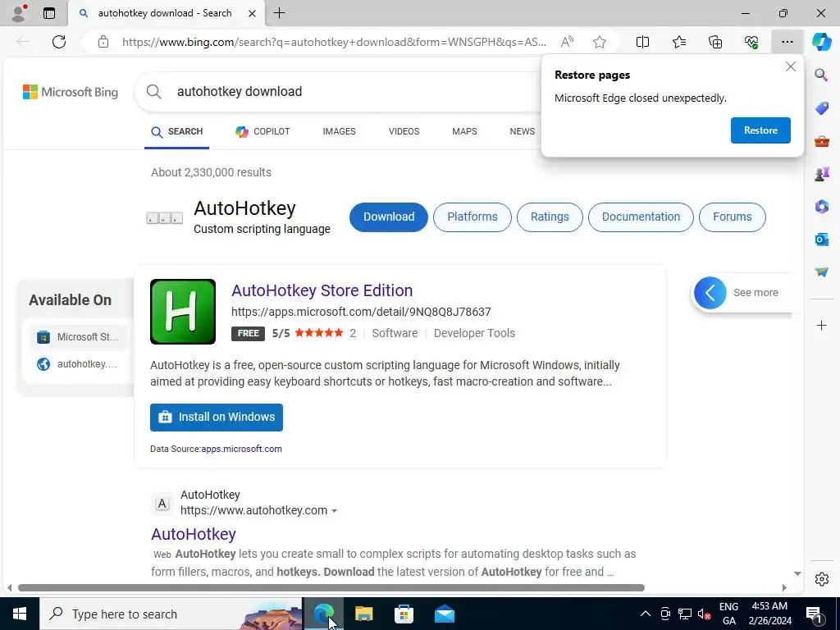Select the Platforms pill button
The image size is (840, 630).
coord(472,217)
